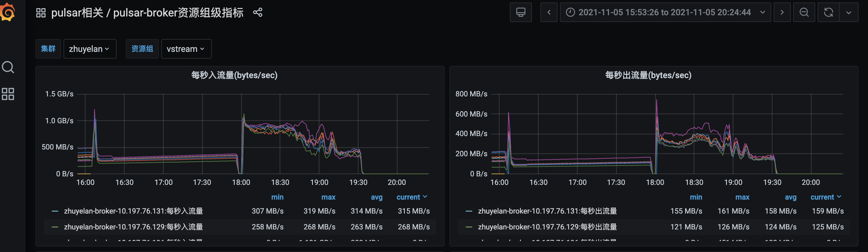Image resolution: width=868 pixels, height=252 pixels.
Task: Click 800 MB/s axis label on outbound chart
Action: click(x=471, y=94)
